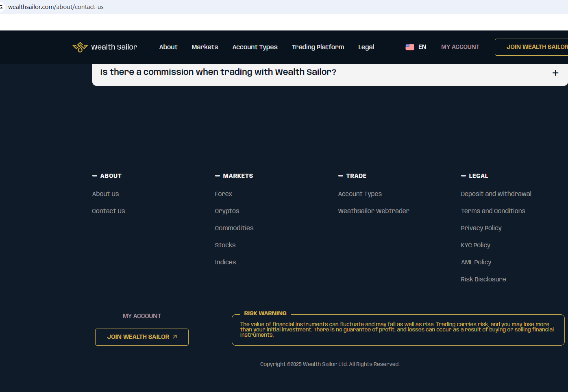Viewport: 568px width, 392px height.
Task: Click the Wealth Sailor brand name text
Action: [114, 47]
